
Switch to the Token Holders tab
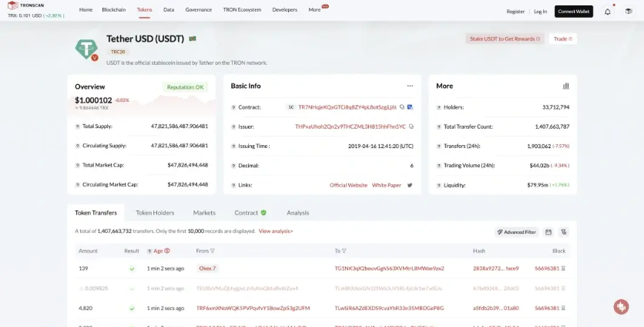point(155,213)
